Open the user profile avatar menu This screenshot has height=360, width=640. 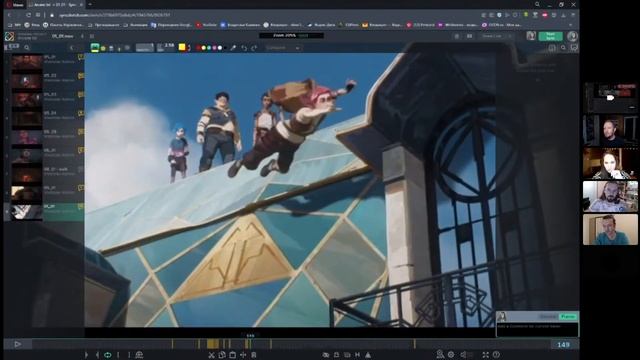(x=572, y=36)
